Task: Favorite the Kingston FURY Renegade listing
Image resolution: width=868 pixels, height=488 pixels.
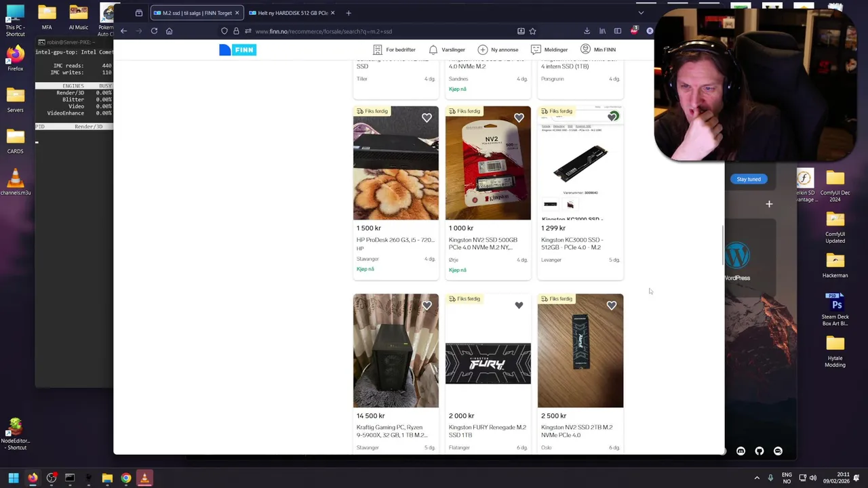Action: click(x=519, y=306)
